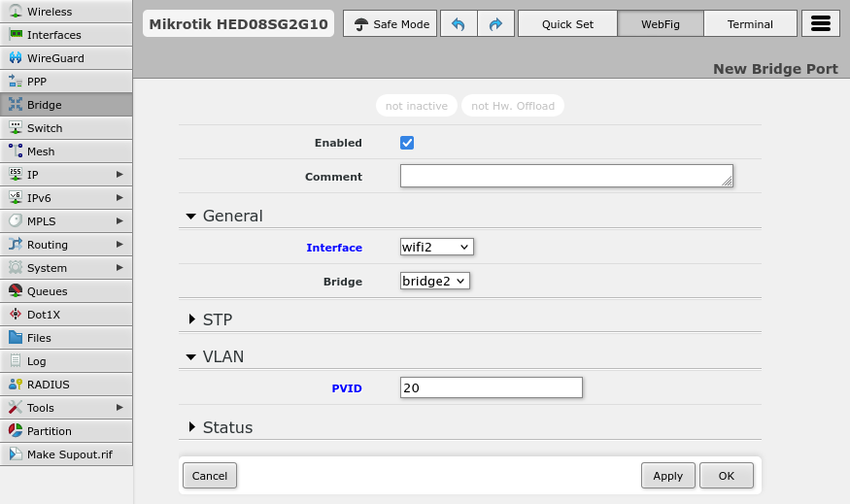
Task: Open the Partition pie-chart icon
Action: tap(16, 431)
